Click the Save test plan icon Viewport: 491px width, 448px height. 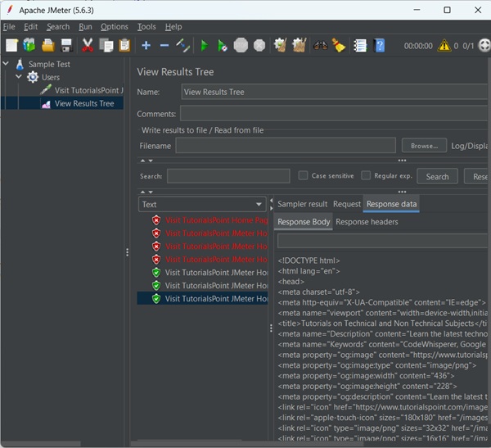tap(66, 46)
